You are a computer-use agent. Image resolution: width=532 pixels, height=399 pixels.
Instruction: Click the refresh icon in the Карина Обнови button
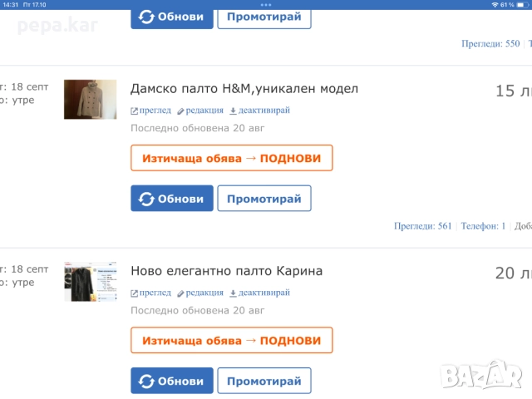pyautogui.click(x=146, y=381)
